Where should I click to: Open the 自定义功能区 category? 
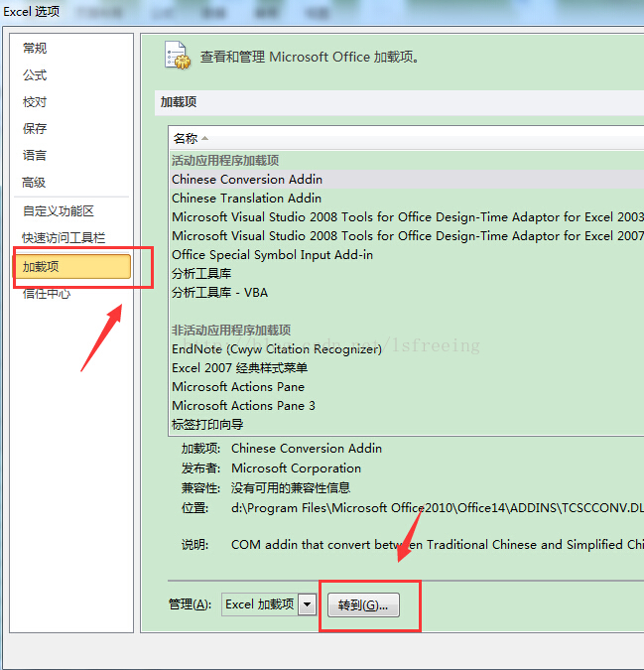click(x=59, y=211)
